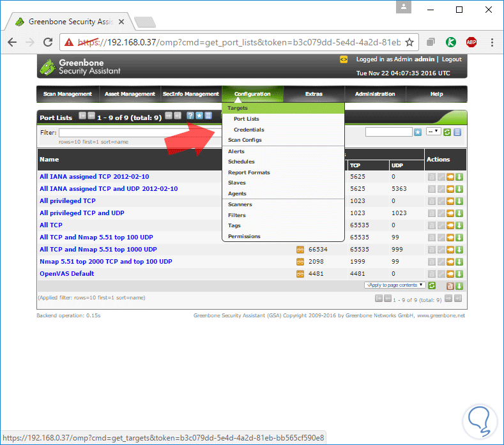Refresh filter with green icon near dropdown
The width and height of the screenshot is (504, 445).
(447, 132)
